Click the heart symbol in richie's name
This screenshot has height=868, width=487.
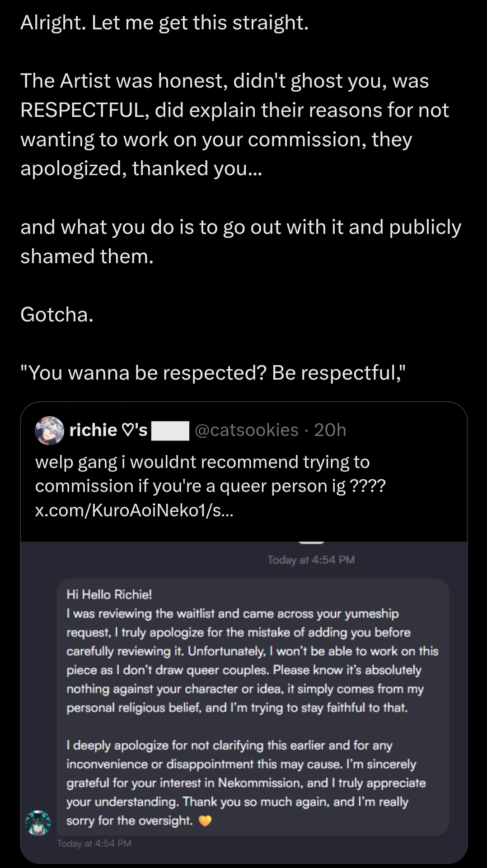click(128, 430)
